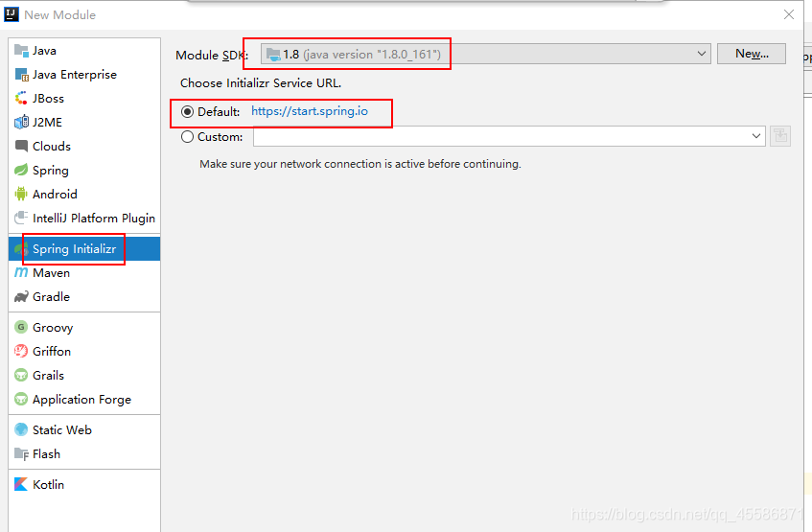Click the Application Forge list entry

84,399
